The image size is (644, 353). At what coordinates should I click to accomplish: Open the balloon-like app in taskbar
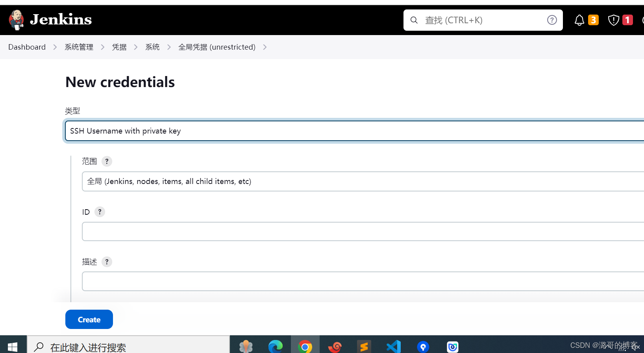246,346
